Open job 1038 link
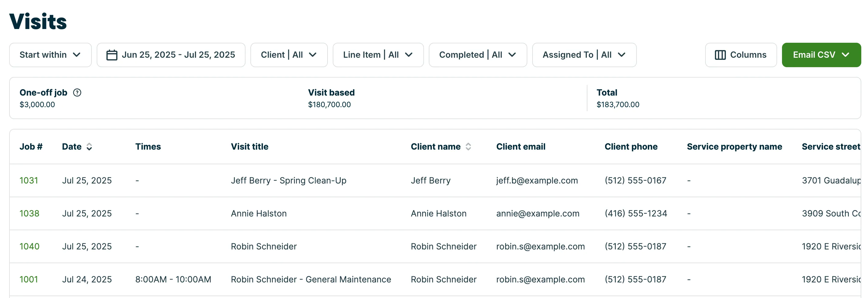The width and height of the screenshot is (868, 298). coord(29,214)
